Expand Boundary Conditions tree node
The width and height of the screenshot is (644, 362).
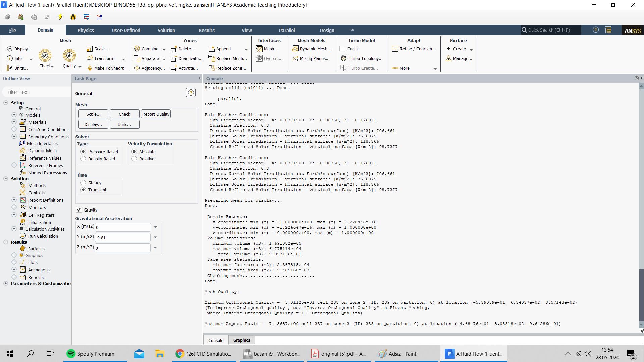coord(14,136)
